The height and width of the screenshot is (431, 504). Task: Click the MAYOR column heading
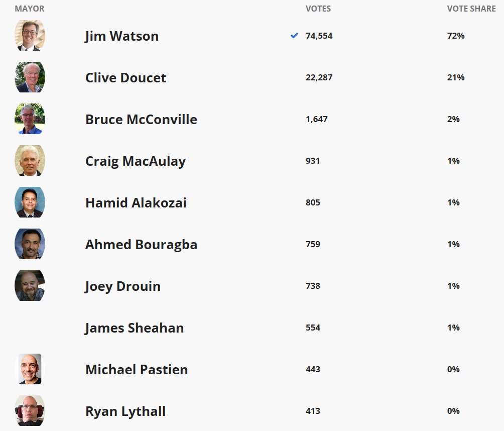pyautogui.click(x=30, y=9)
